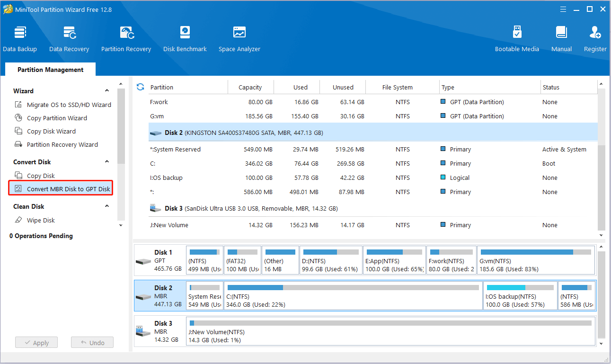611x364 pixels.
Task: Select the D:(NTFS) block in disk map
Action: tap(331, 260)
